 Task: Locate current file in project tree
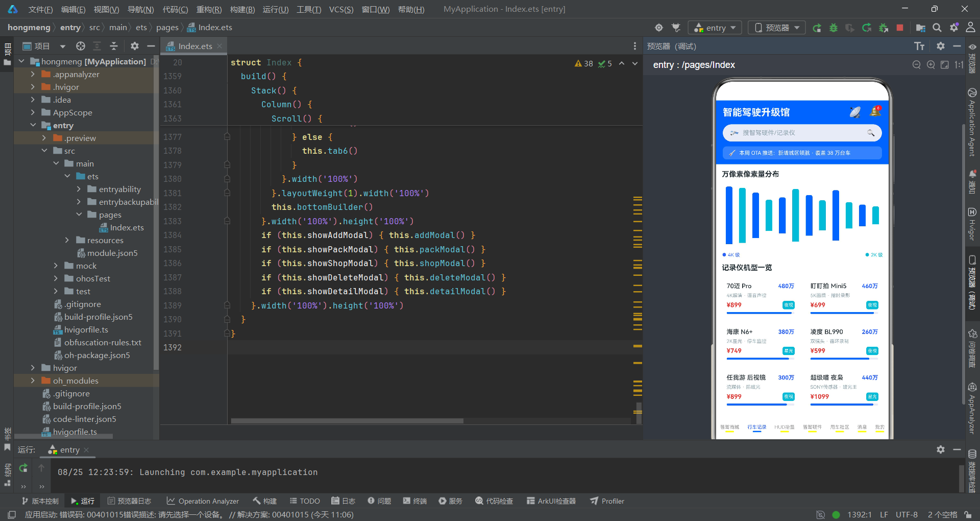pyautogui.click(x=81, y=46)
